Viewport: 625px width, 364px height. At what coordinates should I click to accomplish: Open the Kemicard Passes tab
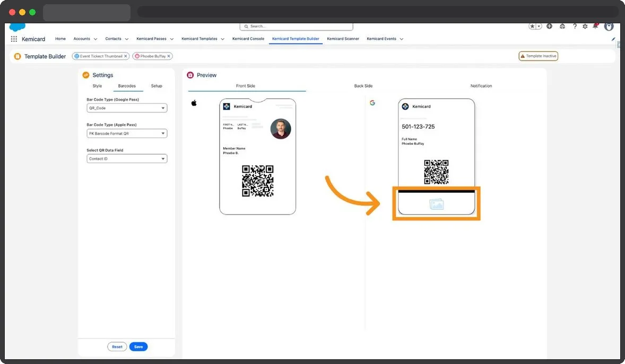pyautogui.click(x=151, y=39)
